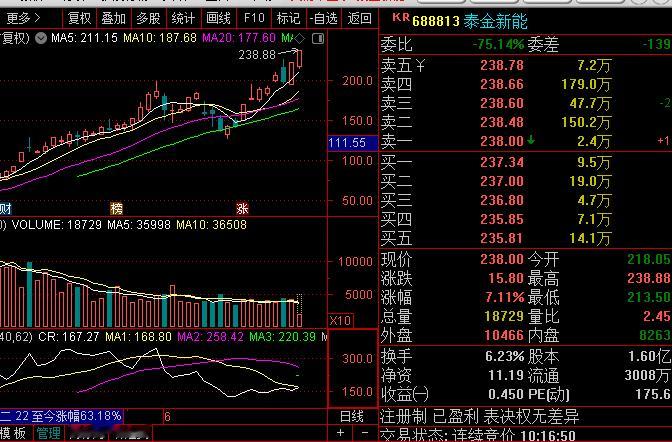Select the 卖四 price 238.66
This screenshot has height=442, width=672.
click(501, 84)
